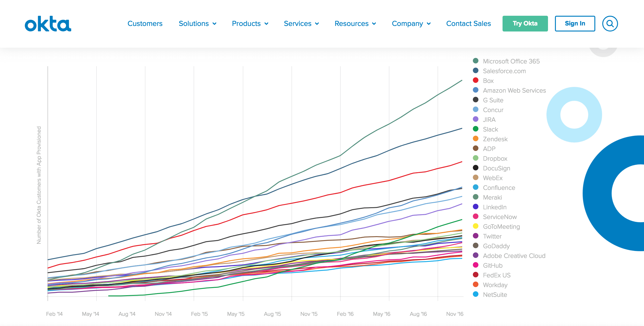Click the NetSuite legend color dot
This screenshot has width=644, height=326.
coord(475,294)
